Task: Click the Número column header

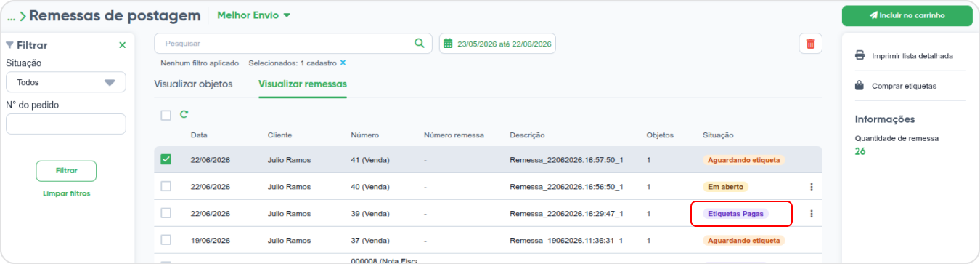Action: [x=364, y=135]
